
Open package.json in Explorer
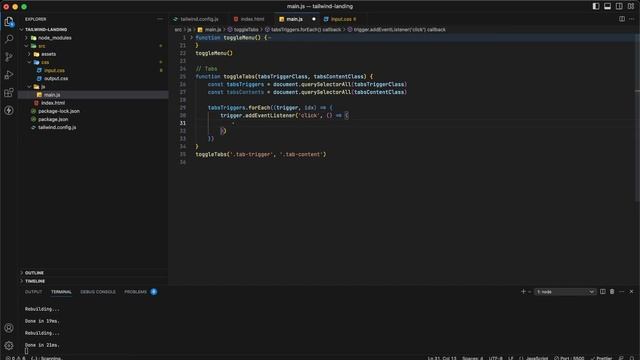click(53, 119)
